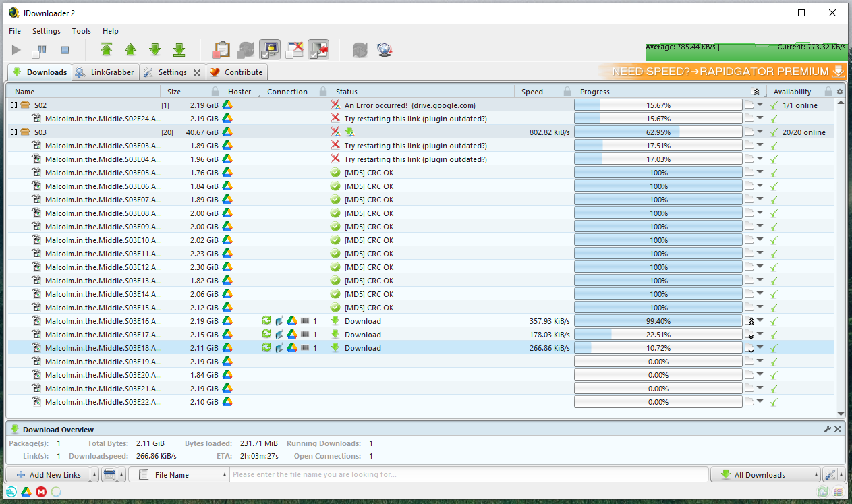The width and height of the screenshot is (852, 504).
Task: Close the Settings tab with its X
Action: pyautogui.click(x=197, y=72)
